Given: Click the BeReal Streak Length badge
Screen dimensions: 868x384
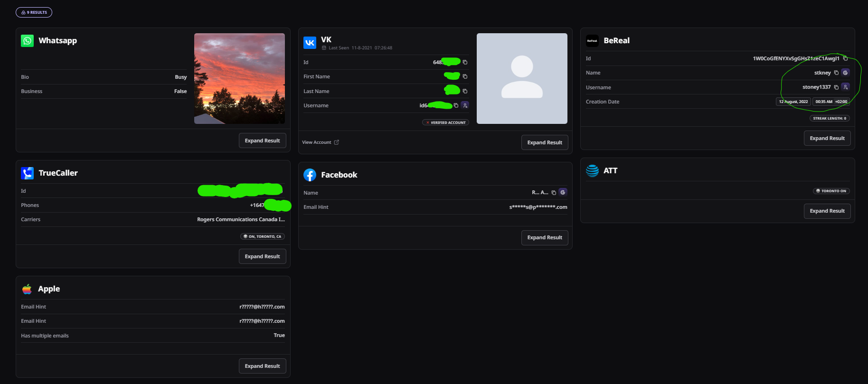Looking at the screenshot, I should (x=830, y=118).
